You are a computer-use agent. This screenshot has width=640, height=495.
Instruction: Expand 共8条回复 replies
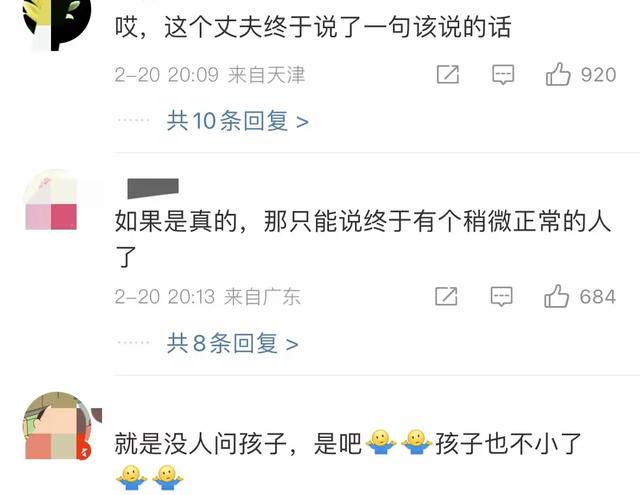click(232, 343)
